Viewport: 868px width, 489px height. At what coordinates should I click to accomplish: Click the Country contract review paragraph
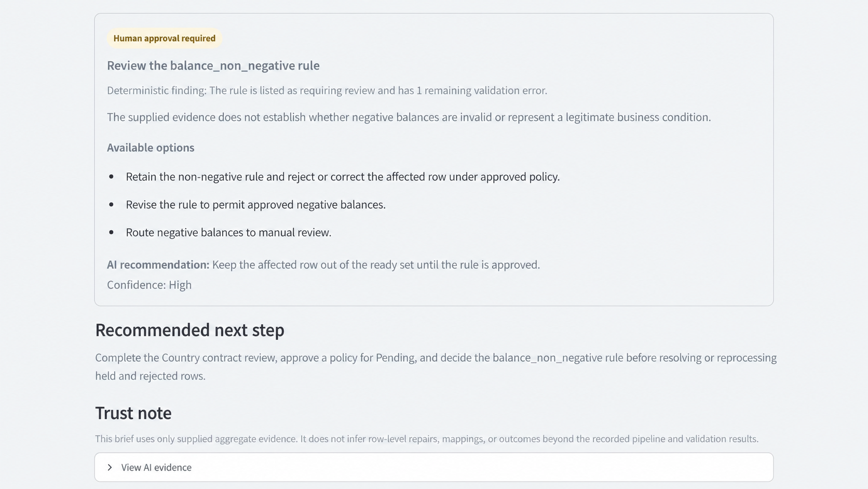pos(436,367)
